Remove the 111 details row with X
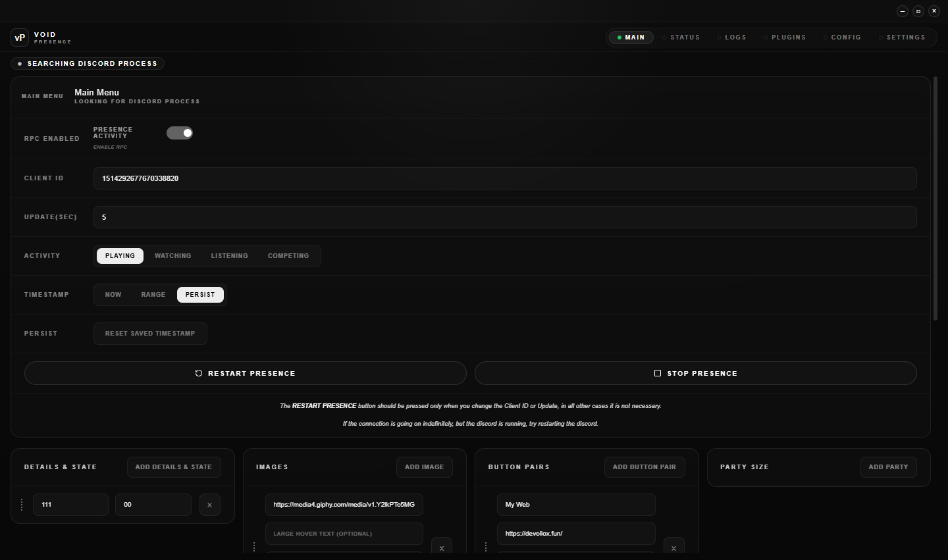 pyautogui.click(x=210, y=505)
